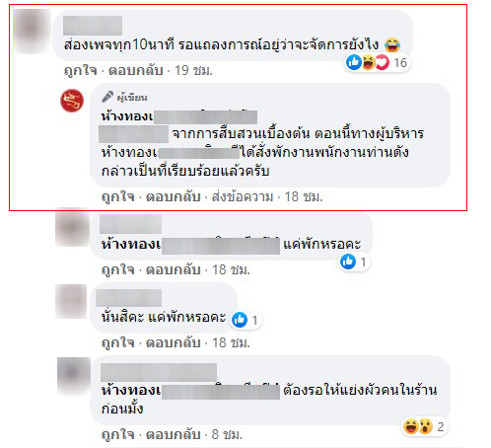Click the 18 ชม. timestamp of shop reply
491x448 pixels.
coord(304,196)
